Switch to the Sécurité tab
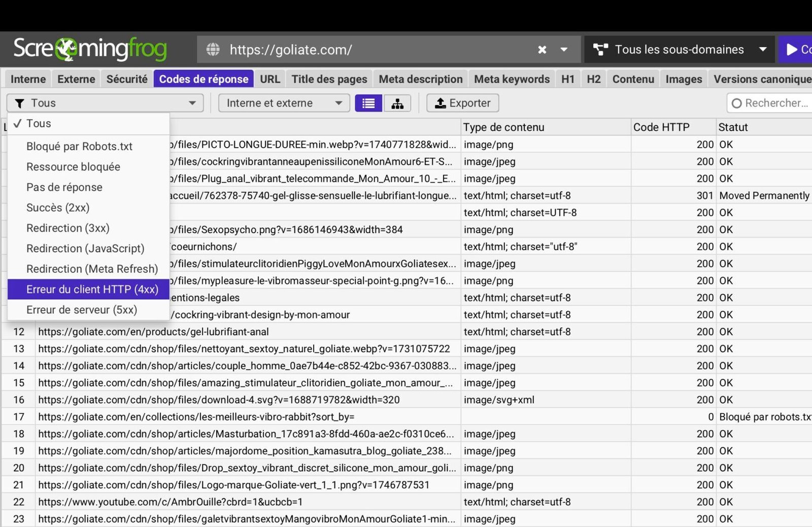The height and width of the screenshot is (527, 812). [127, 79]
